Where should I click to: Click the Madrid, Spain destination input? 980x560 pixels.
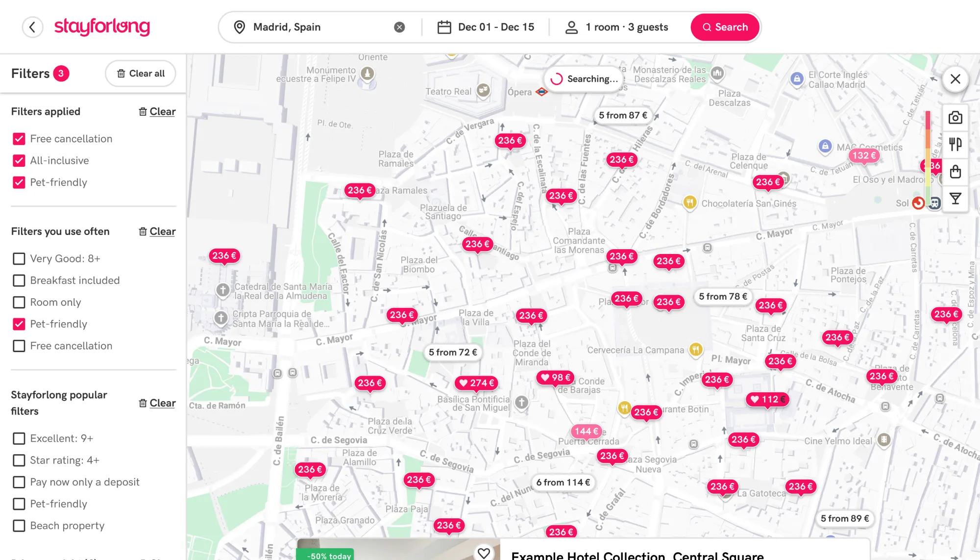[314, 27]
